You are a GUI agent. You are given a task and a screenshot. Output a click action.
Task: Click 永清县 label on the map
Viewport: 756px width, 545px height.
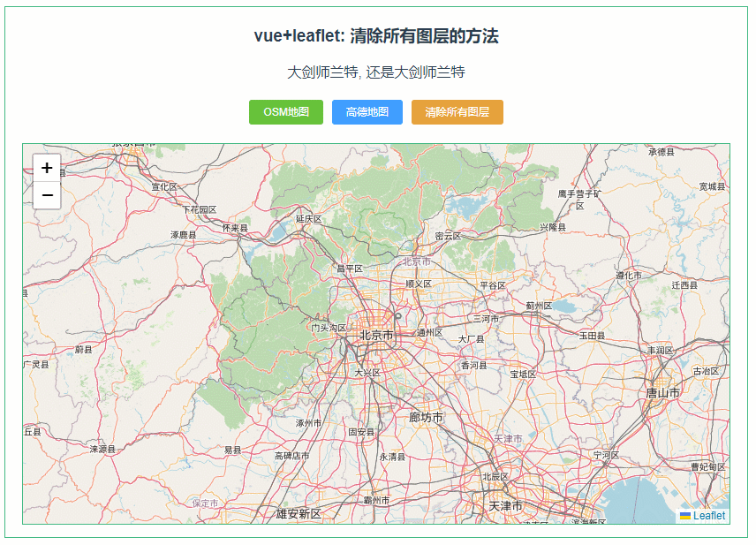click(392, 457)
